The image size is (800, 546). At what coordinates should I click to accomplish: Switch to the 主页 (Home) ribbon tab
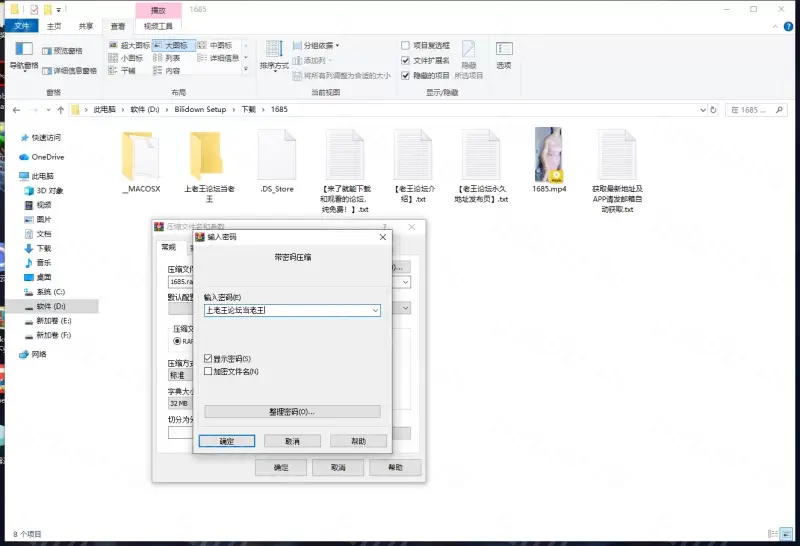[53, 27]
